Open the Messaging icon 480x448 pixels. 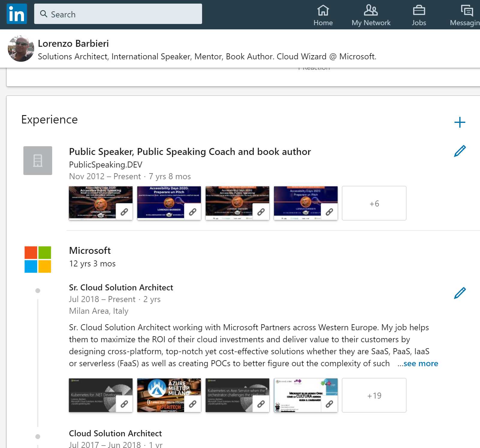coord(467,10)
